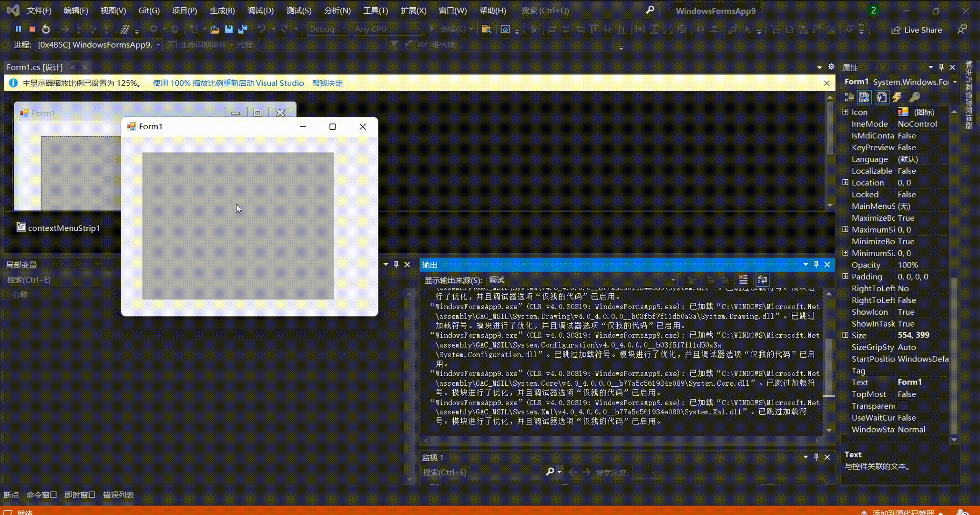Open the 调试(D) menu
This screenshot has width=980, height=515.
[x=260, y=10]
